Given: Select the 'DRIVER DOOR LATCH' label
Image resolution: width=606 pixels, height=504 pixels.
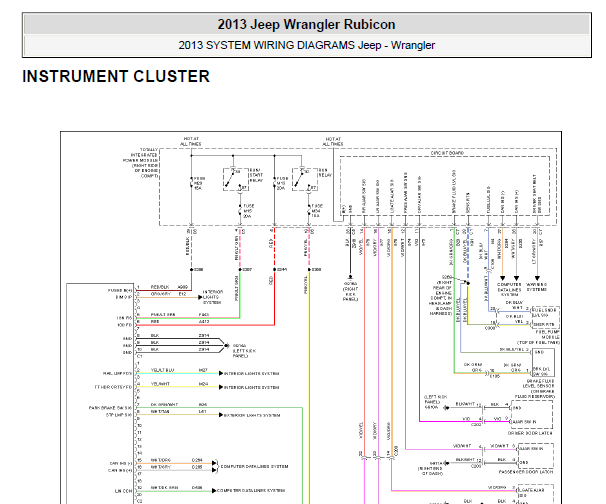Looking at the screenshot, I should pos(530,433).
